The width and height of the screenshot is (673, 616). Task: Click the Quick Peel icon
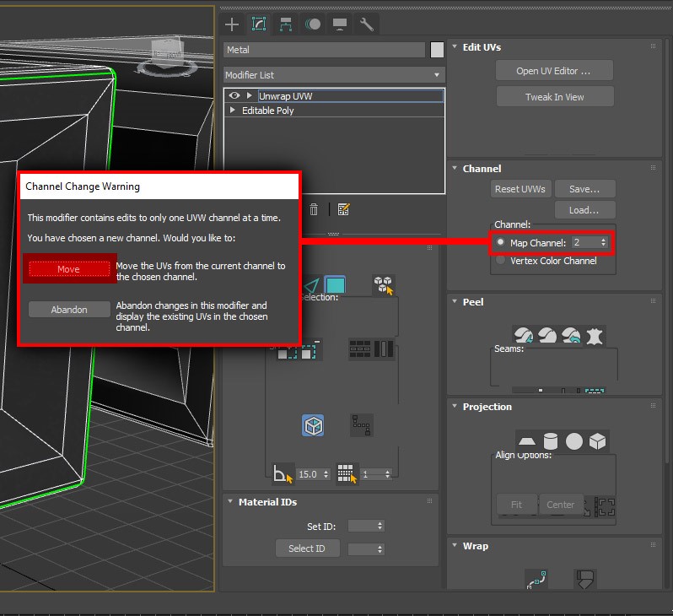[x=524, y=335]
